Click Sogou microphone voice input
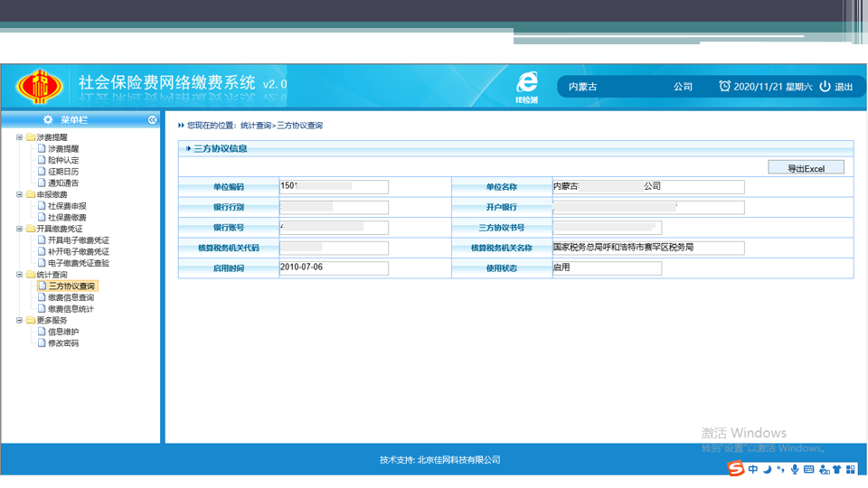Screen dimensions: 868x488 795,469
